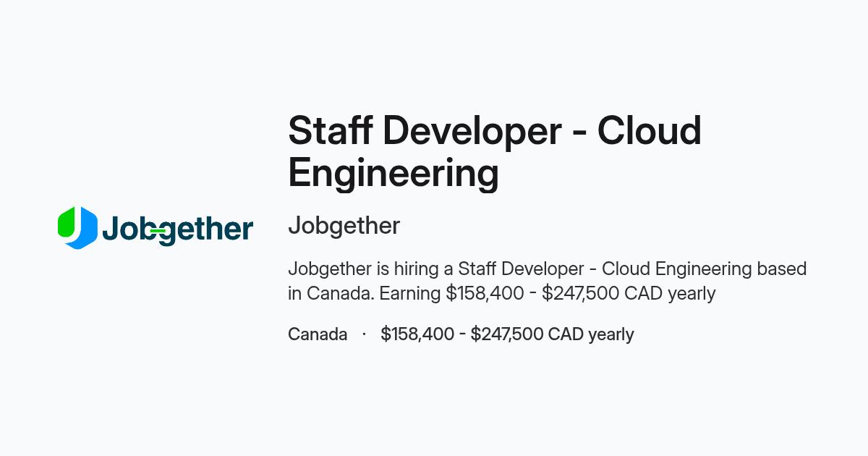Viewport: 868px width, 456px height.
Task: Click the Jobgether J-shaped logo mark
Action: point(77,228)
